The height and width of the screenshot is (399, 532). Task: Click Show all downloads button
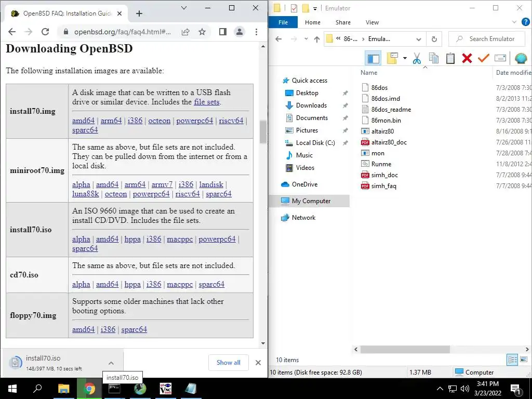(x=229, y=363)
